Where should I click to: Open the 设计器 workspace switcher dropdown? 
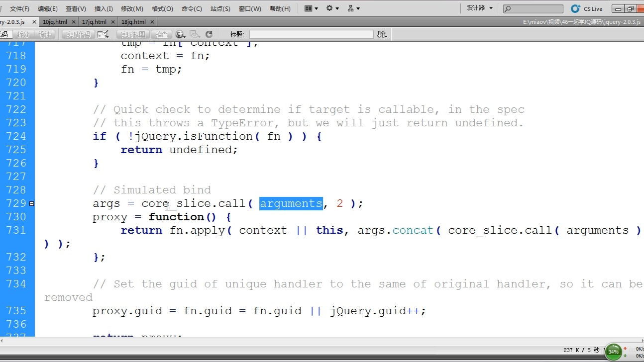click(x=479, y=8)
